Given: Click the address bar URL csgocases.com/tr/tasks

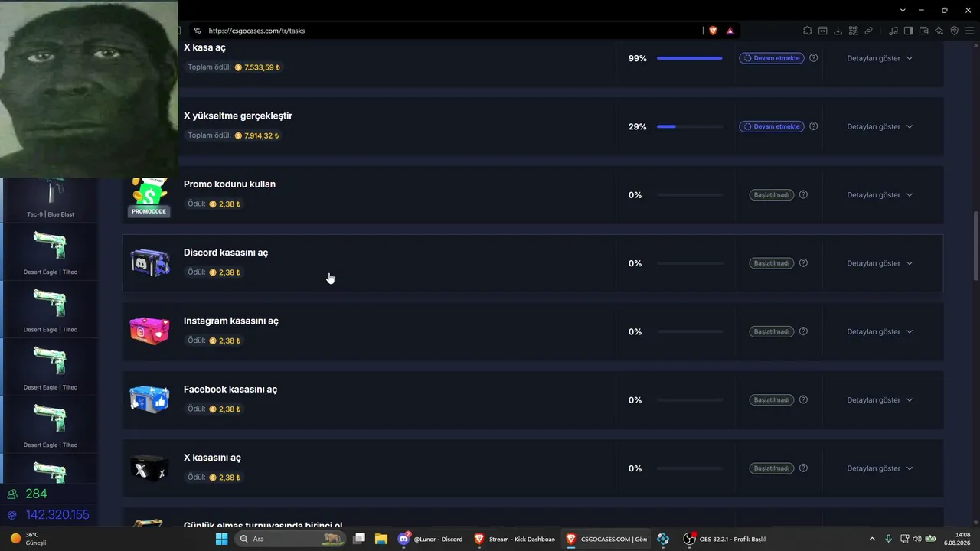Looking at the screenshot, I should [256, 31].
